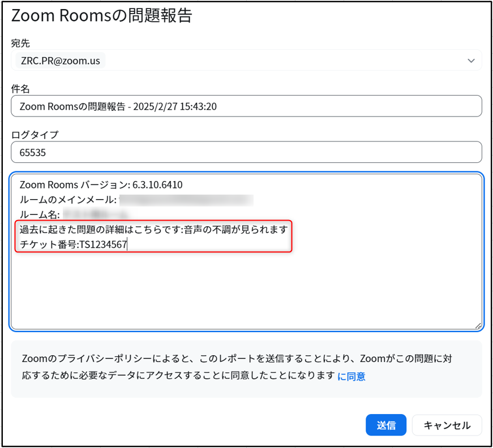The image size is (493, 448).
Task: Click in the 件名 subject input field
Action: point(246,106)
